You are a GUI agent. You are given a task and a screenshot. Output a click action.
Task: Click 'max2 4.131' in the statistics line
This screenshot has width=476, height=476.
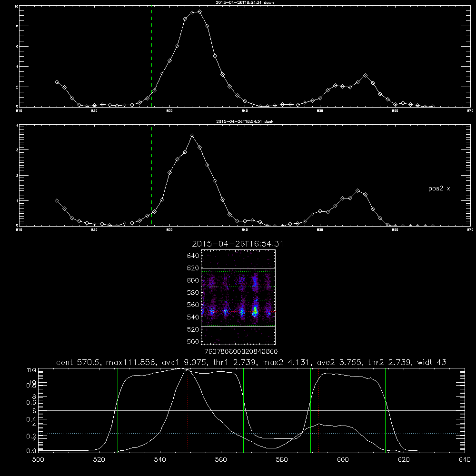point(287,362)
